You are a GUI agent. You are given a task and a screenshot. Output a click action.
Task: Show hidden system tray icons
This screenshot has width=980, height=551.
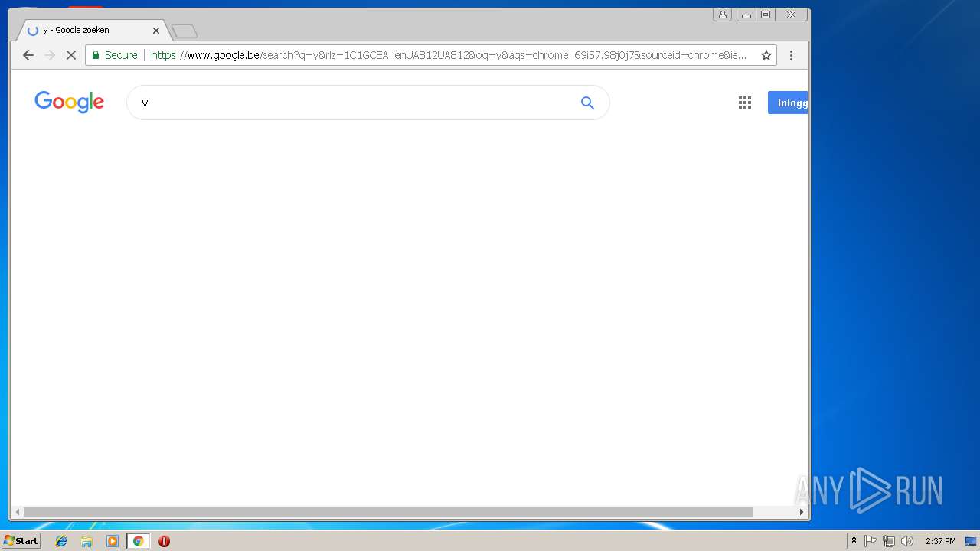pos(854,541)
